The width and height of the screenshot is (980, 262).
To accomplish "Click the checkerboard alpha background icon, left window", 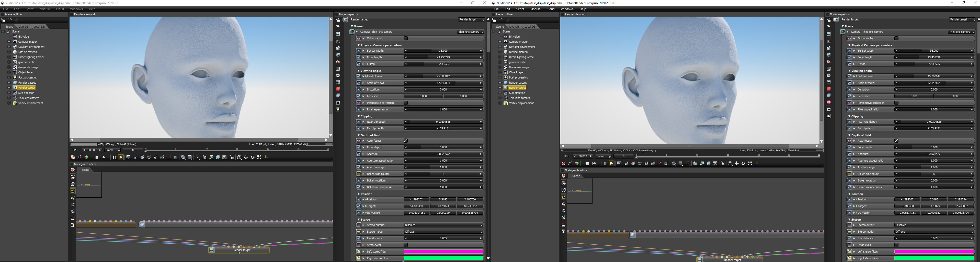I will coord(224,157).
